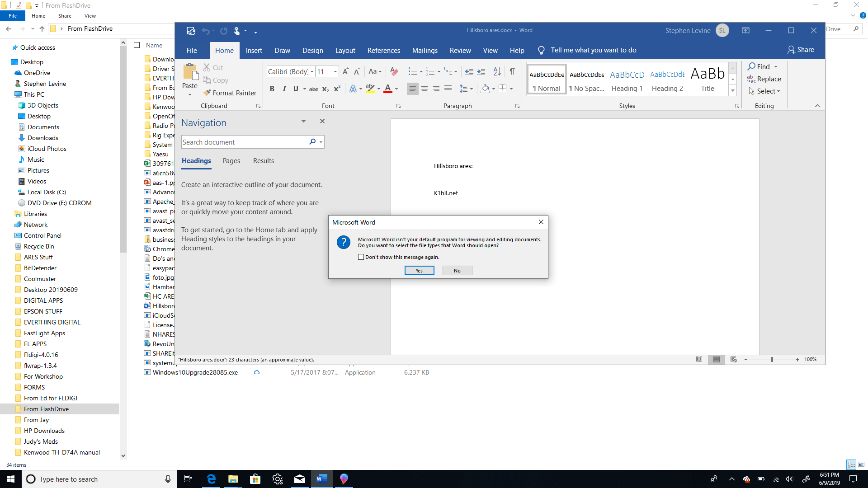This screenshot has width=868, height=488.
Task: Toggle the select-all checkbox beside Name column
Action: (137, 45)
